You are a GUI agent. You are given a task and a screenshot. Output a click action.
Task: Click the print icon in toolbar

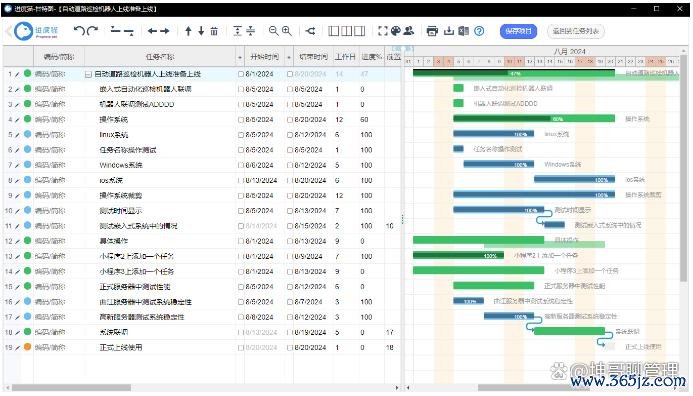tap(432, 31)
